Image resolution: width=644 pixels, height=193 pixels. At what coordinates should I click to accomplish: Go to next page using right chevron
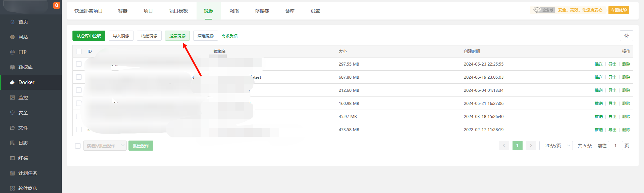click(531, 146)
